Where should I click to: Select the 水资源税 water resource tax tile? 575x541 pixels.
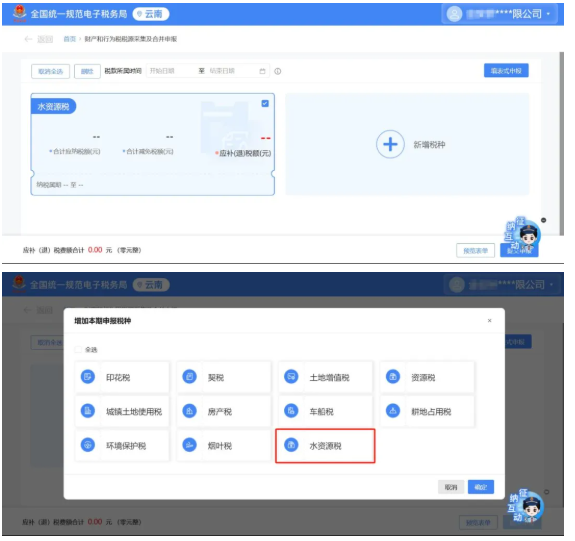(325, 446)
